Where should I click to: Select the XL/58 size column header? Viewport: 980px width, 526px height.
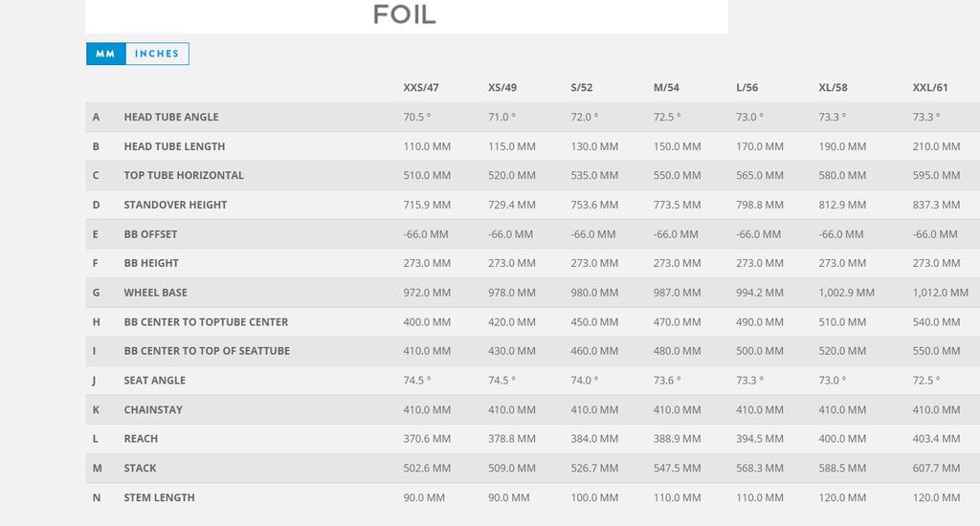click(x=834, y=87)
